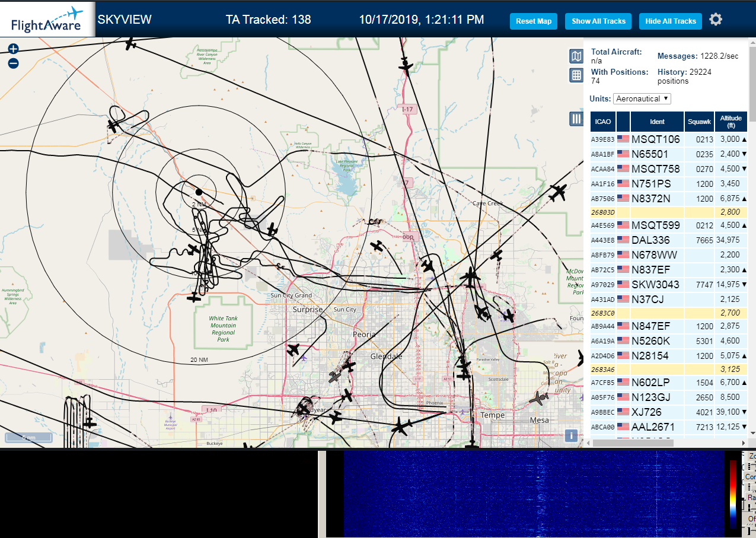Click the US flag in the N37CJ row
This screenshot has width=756, height=538.
pos(623,299)
